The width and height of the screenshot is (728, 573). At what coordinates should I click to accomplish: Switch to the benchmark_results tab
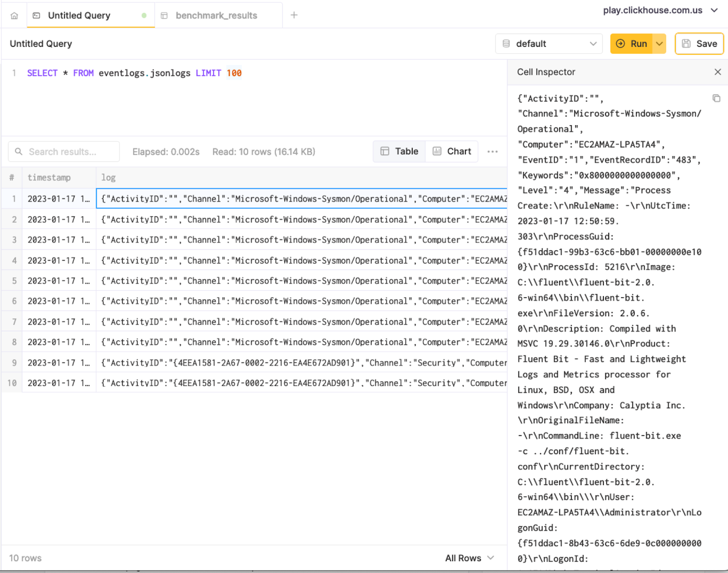tap(216, 15)
